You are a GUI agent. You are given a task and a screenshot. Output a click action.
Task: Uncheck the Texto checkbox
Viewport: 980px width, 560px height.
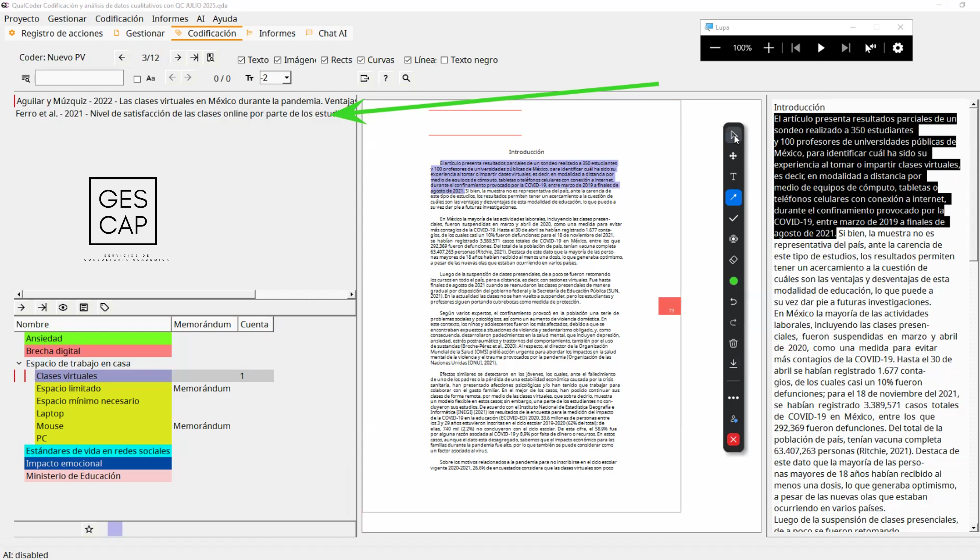click(x=241, y=60)
